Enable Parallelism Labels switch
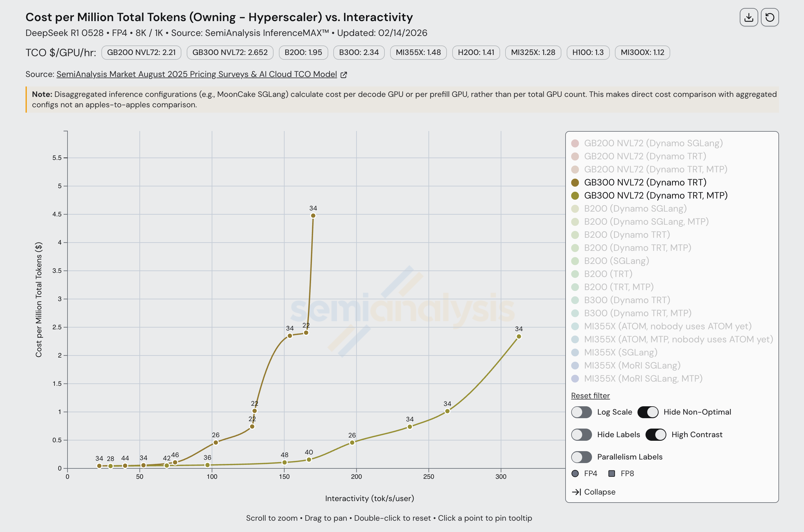The height and width of the screenshot is (532, 804). point(581,457)
